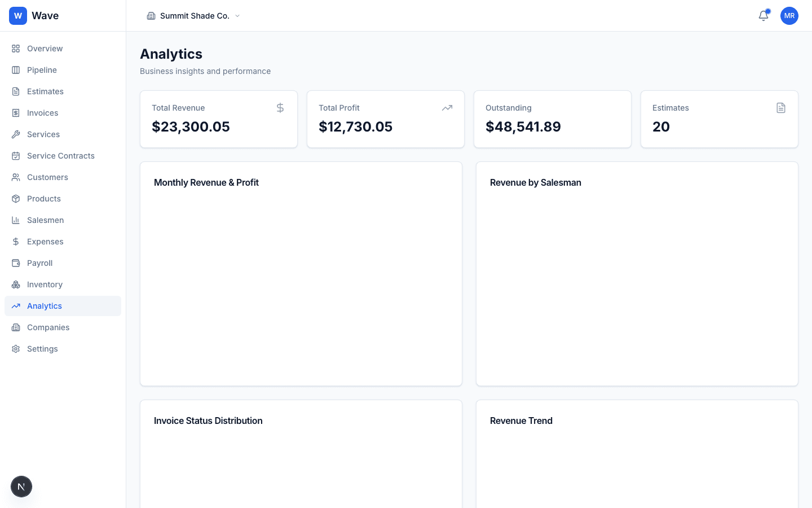The image size is (812, 508).
Task: Click the Invoices icon in the sidebar
Action: [17, 113]
